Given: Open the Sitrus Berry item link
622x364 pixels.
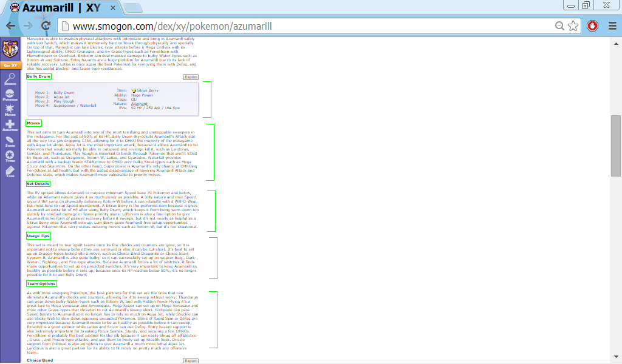Looking at the screenshot, I should tap(148, 91).
